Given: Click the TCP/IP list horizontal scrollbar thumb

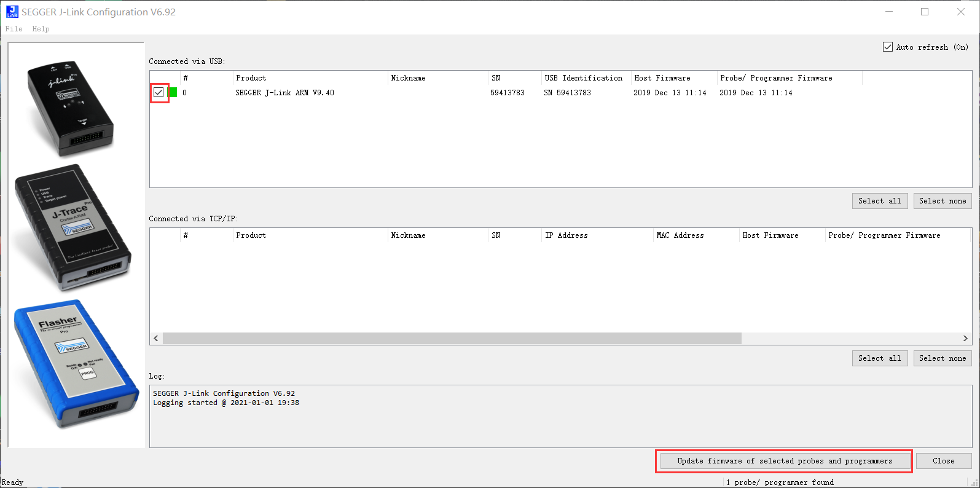Looking at the screenshot, I should [452, 339].
